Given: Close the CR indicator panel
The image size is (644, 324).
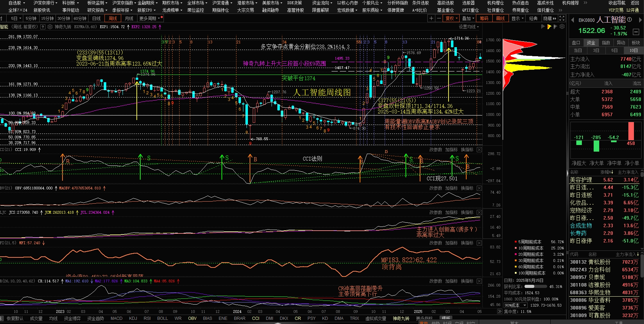Looking at the screenshot, I should click(479, 281).
